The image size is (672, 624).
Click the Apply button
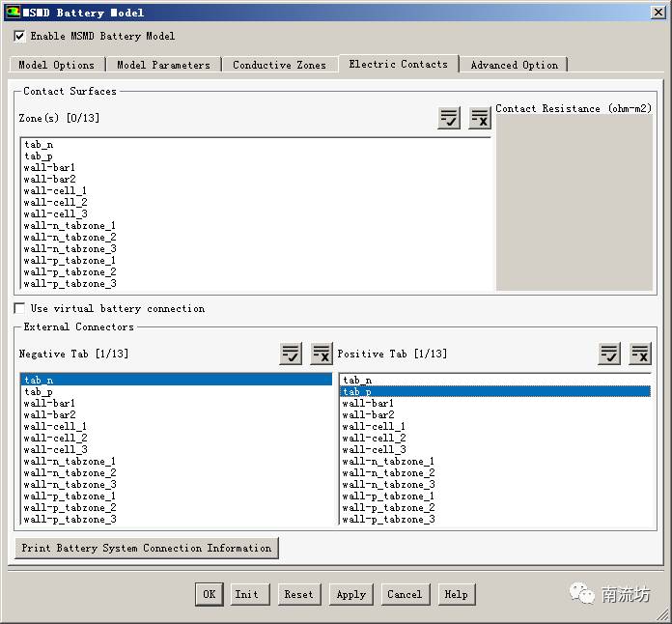[350, 594]
